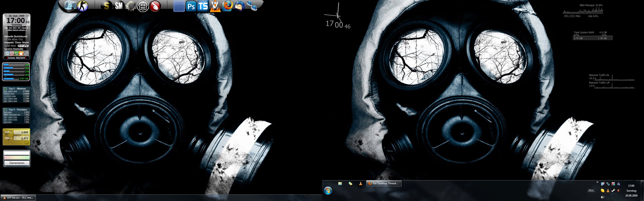Click the VLC cone in the dock

pyautogui.click(x=215, y=6)
